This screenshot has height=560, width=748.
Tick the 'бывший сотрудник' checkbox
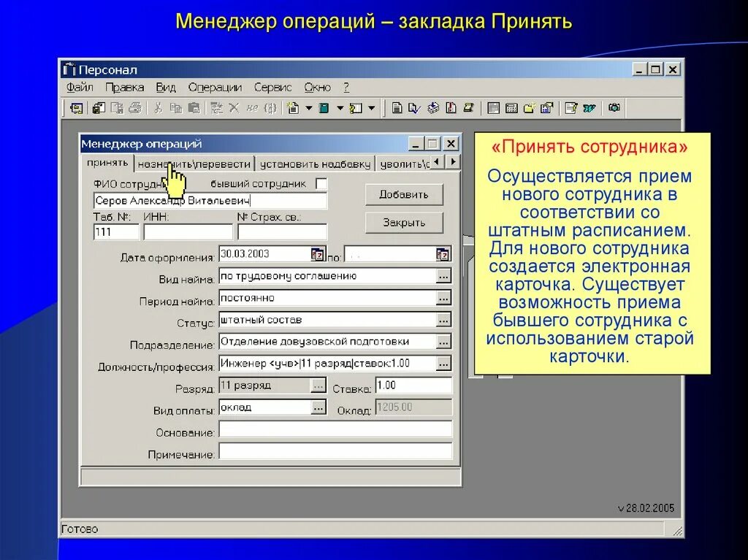[x=322, y=184]
